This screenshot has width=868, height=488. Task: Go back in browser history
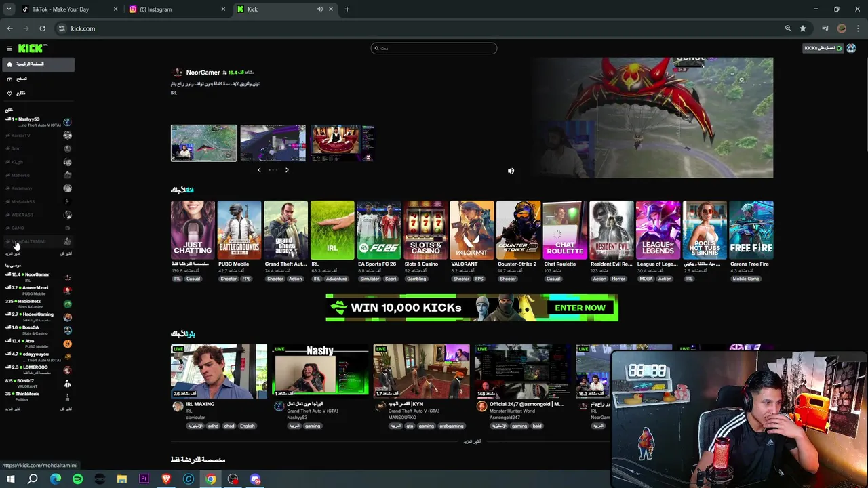[9, 28]
